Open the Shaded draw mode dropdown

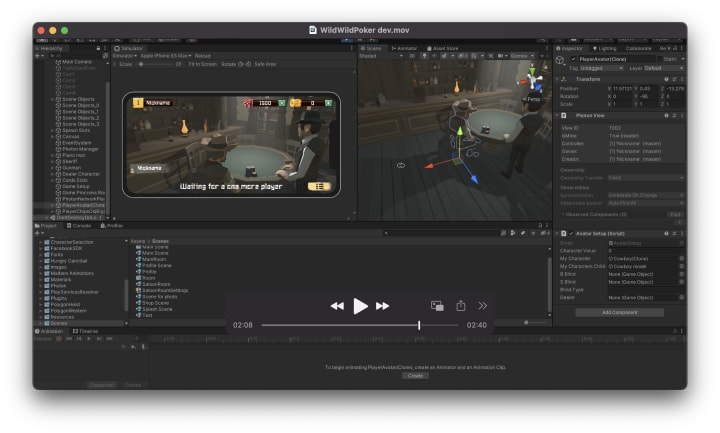click(381, 56)
